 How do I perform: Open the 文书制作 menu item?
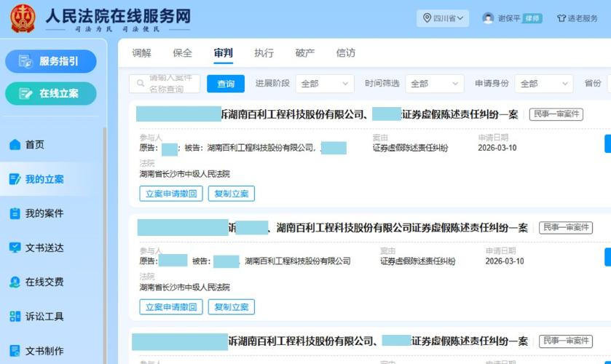[x=51, y=351]
